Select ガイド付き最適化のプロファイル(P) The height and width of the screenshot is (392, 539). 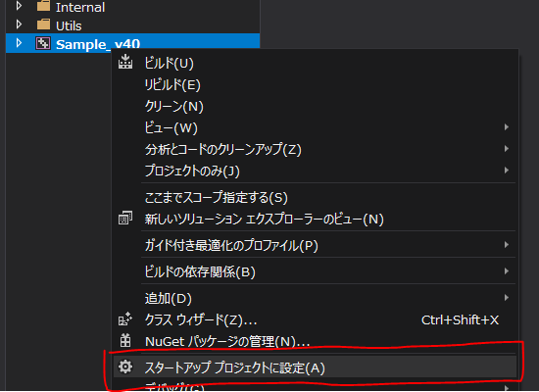(315, 245)
